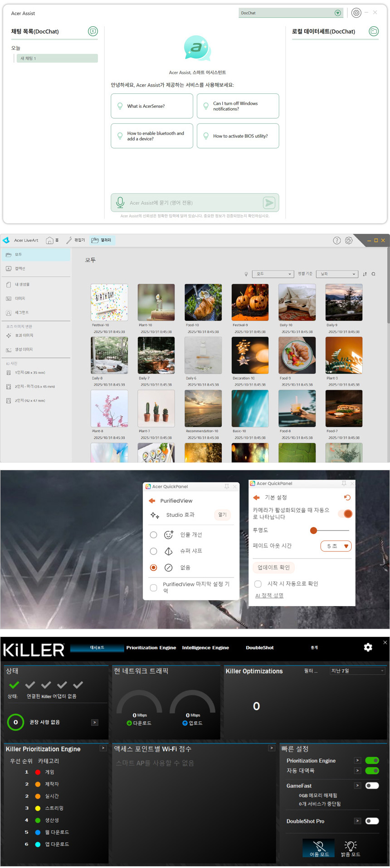Screen dimensions: 390x868
Task: Click the new chat icon in DocChat list
Action: (93, 31)
